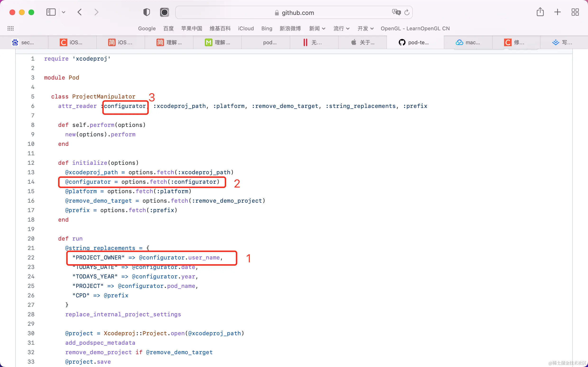Click the translate page icon in address bar
588x367 pixels.
396,12
